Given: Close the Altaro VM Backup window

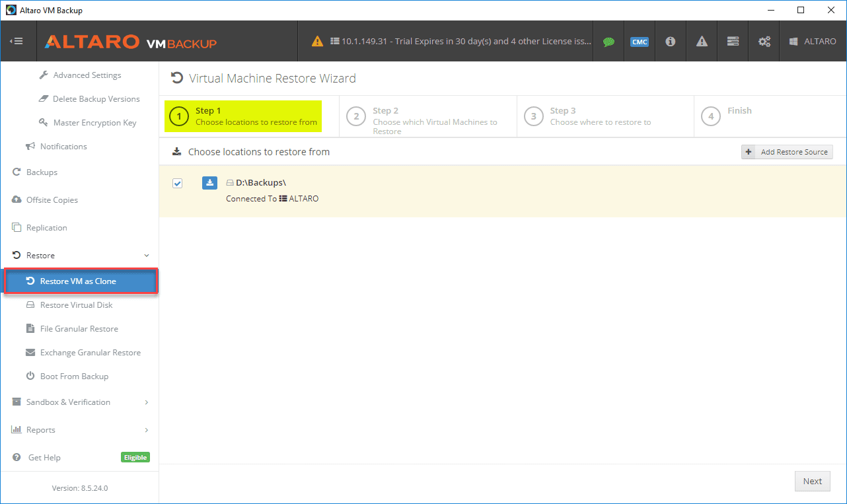Looking at the screenshot, I should coord(831,10).
